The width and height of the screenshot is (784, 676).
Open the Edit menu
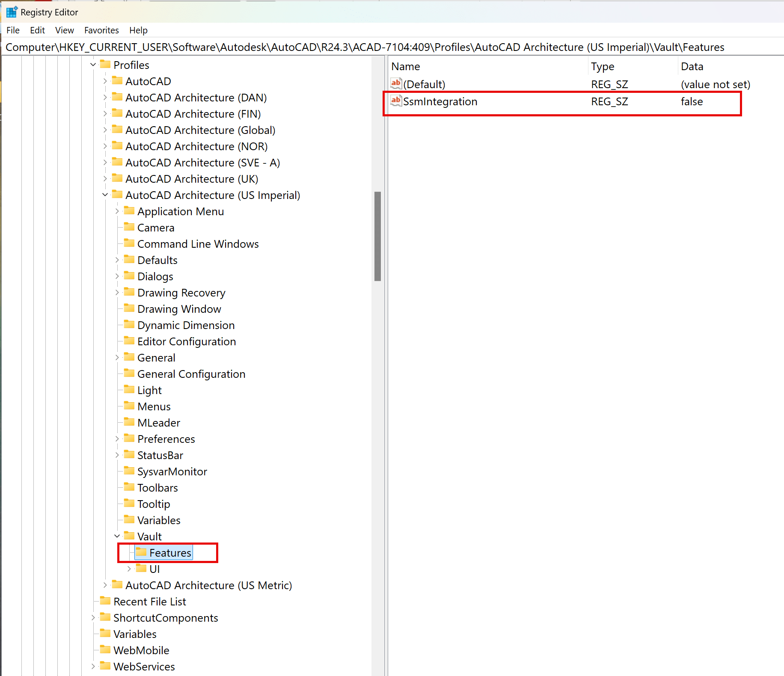click(x=37, y=30)
